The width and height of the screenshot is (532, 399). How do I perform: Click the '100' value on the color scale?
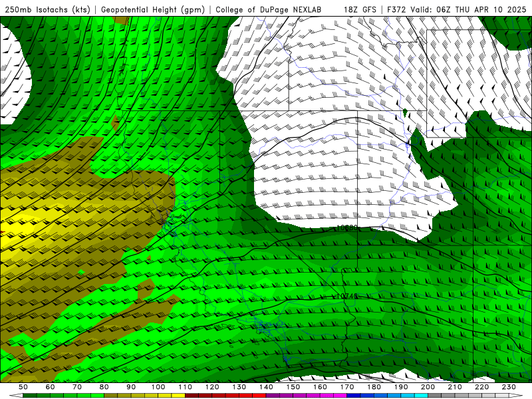pyautogui.click(x=158, y=387)
